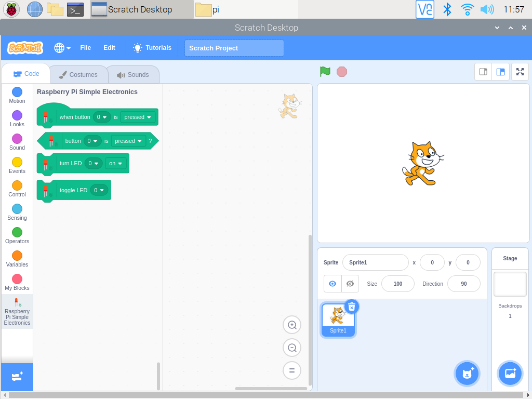Click the cat sprite on the stage

[423, 164]
